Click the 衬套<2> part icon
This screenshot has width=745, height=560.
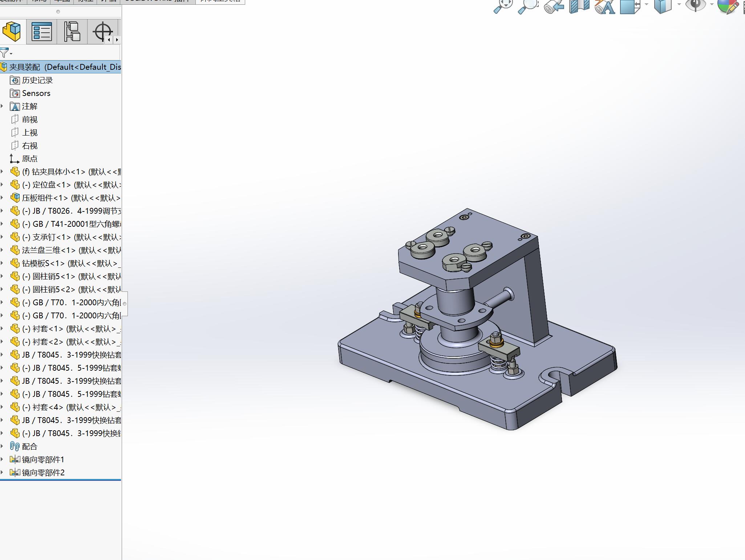[x=15, y=342]
